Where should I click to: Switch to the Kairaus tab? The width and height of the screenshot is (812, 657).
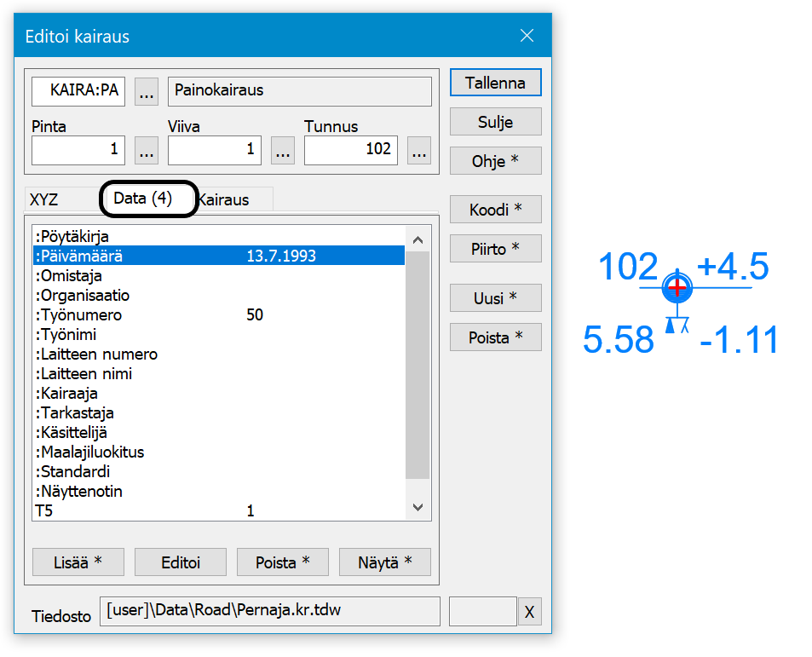tap(225, 199)
